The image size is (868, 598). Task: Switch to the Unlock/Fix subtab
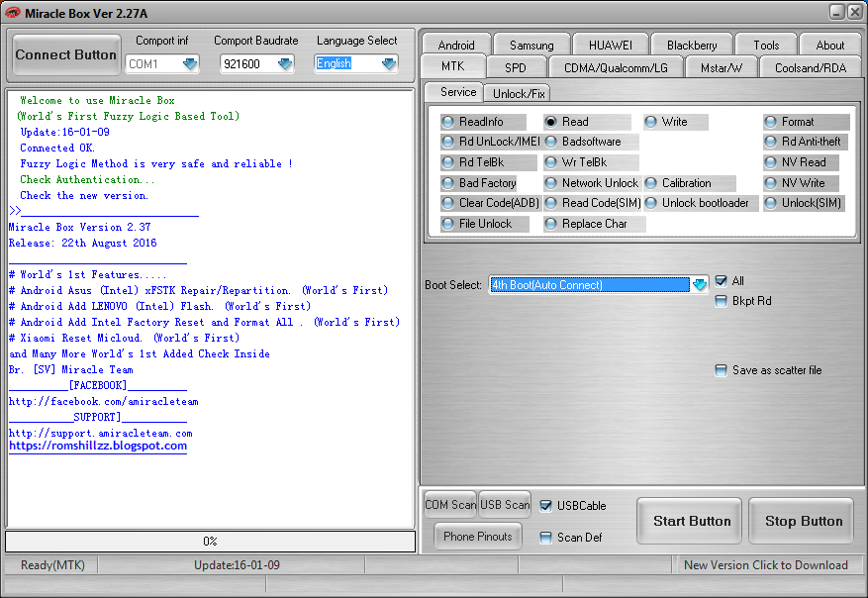coord(519,94)
